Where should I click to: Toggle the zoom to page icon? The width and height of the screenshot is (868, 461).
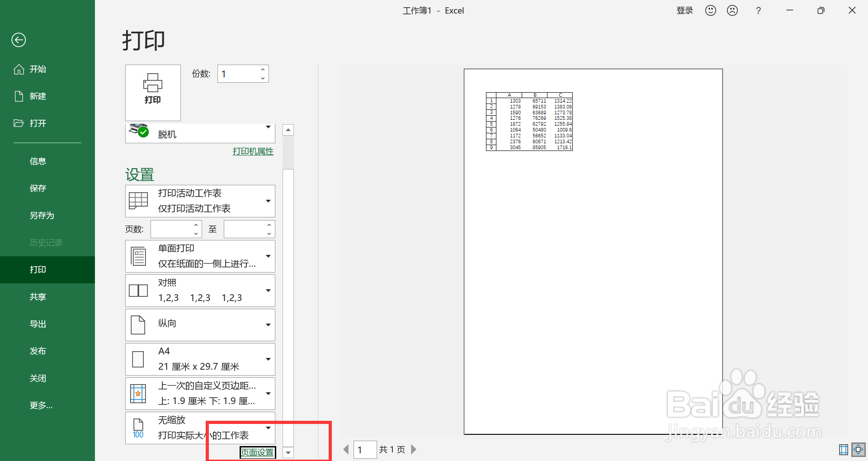click(859, 450)
